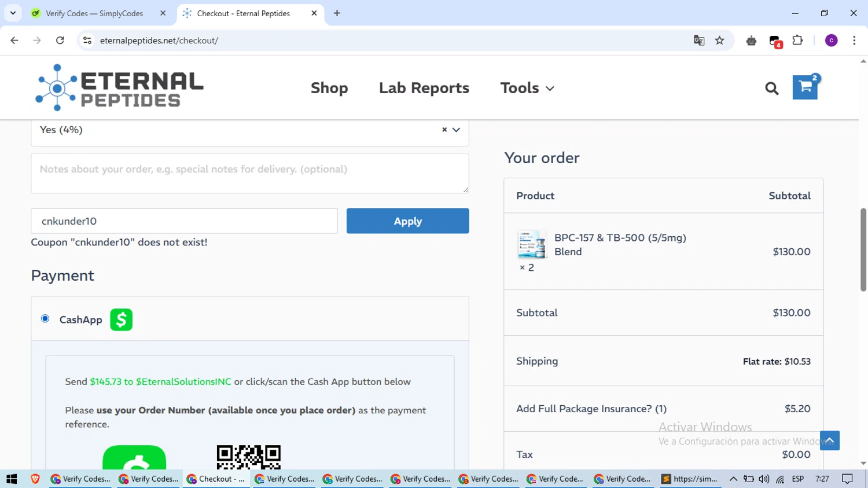Open the volume control in tray
Viewport: 868px width, 488px height.
click(764, 479)
